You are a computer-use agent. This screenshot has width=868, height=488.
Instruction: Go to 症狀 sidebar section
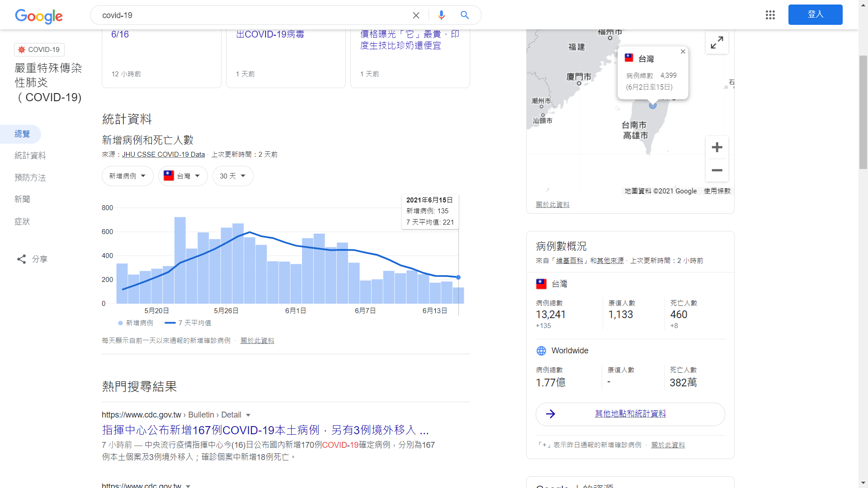click(22, 221)
